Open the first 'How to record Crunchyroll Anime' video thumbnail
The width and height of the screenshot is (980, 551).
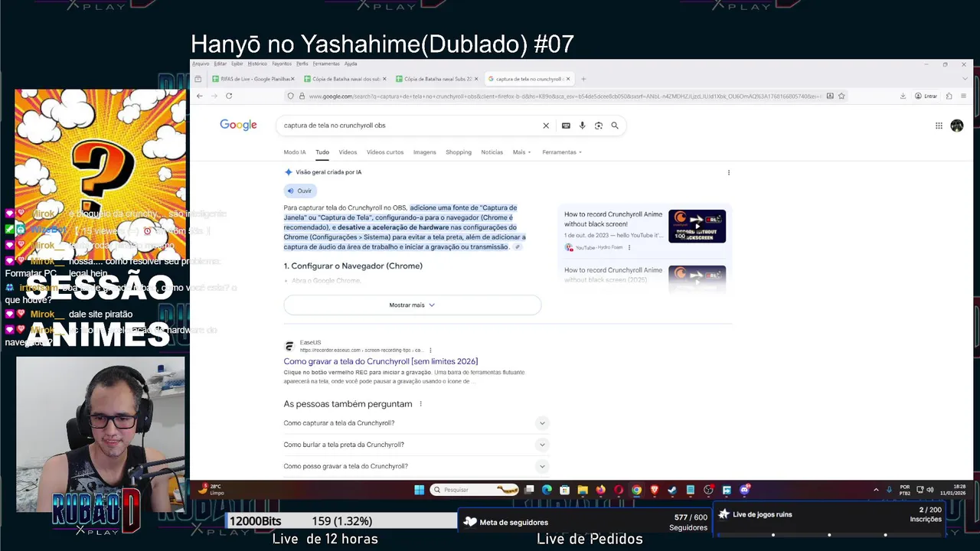pyautogui.click(x=697, y=227)
